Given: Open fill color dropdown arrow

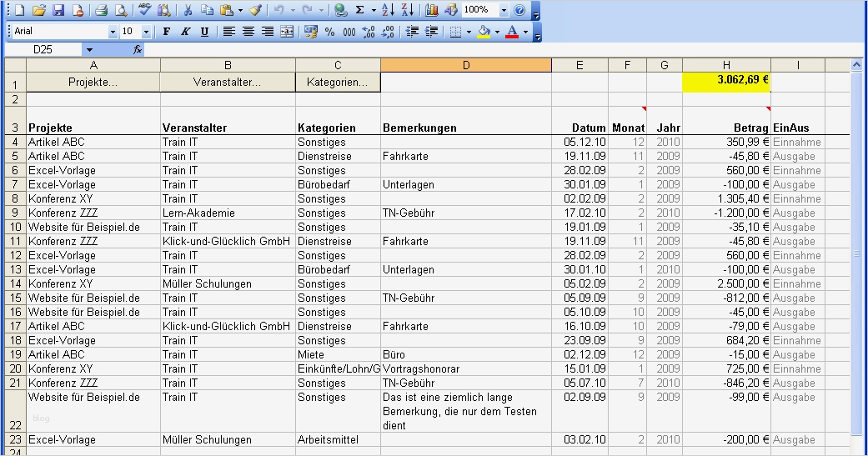Looking at the screenshot, I should [x=497, y=32].
